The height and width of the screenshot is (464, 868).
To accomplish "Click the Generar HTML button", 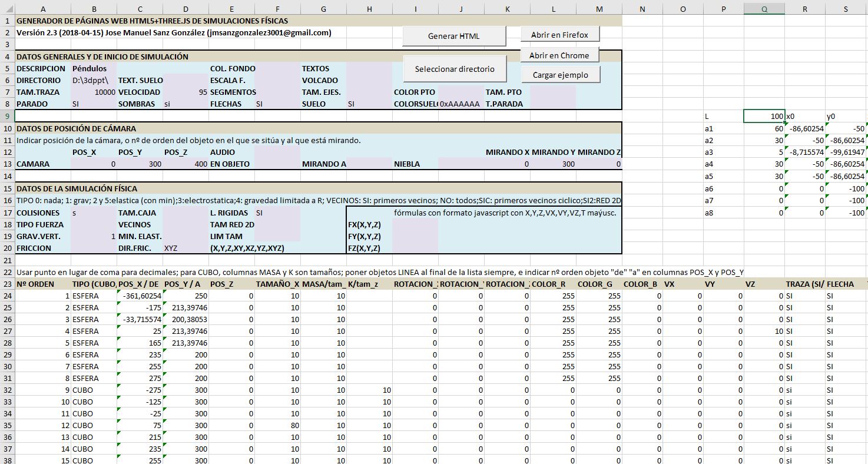I will tap(453, 36).
